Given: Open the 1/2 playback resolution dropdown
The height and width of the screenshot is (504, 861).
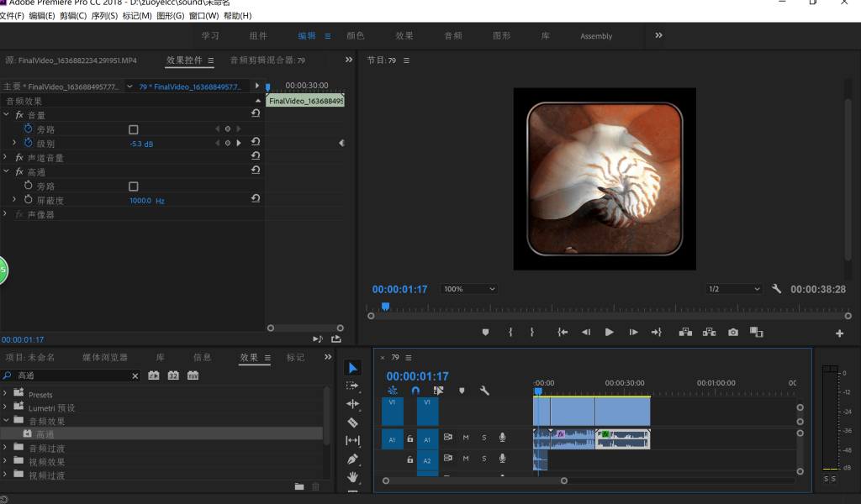Looking at the screenshot, I should point(734,289).
